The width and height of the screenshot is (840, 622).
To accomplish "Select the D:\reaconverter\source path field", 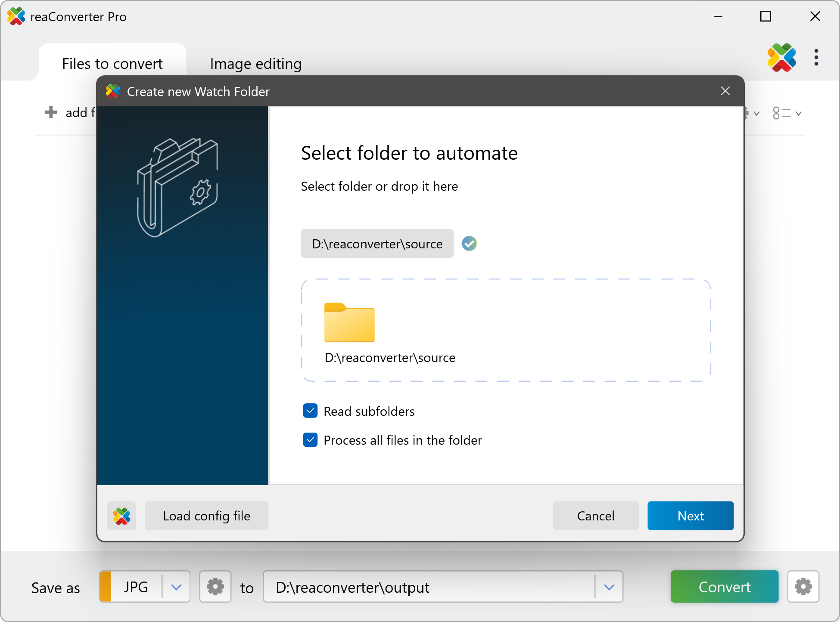I will 377,244.
